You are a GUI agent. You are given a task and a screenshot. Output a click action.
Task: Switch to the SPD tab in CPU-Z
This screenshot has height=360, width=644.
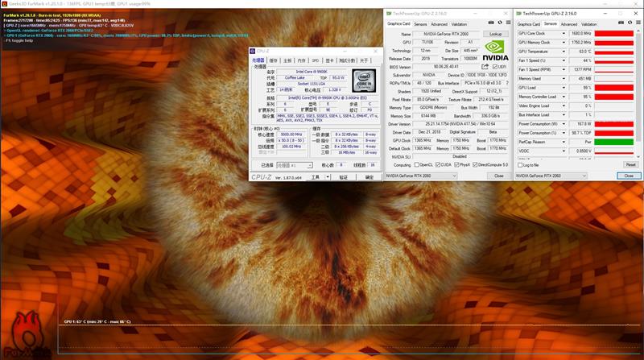pos(316,60)
